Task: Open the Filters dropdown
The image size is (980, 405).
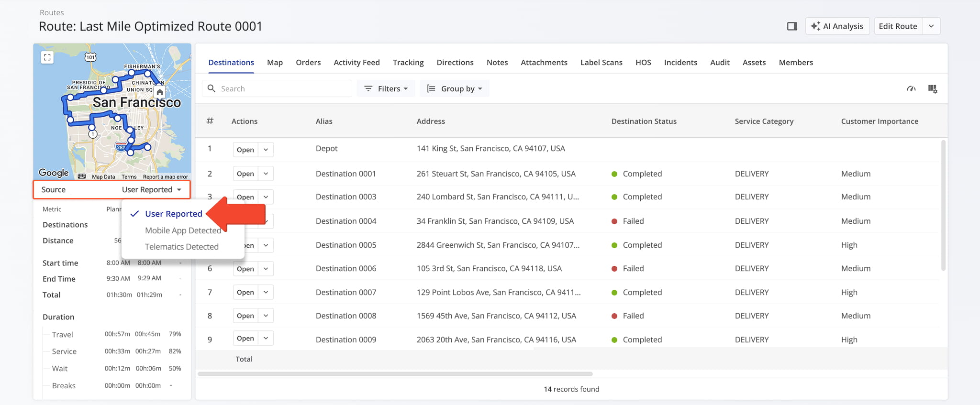Action: coord(386,88)
